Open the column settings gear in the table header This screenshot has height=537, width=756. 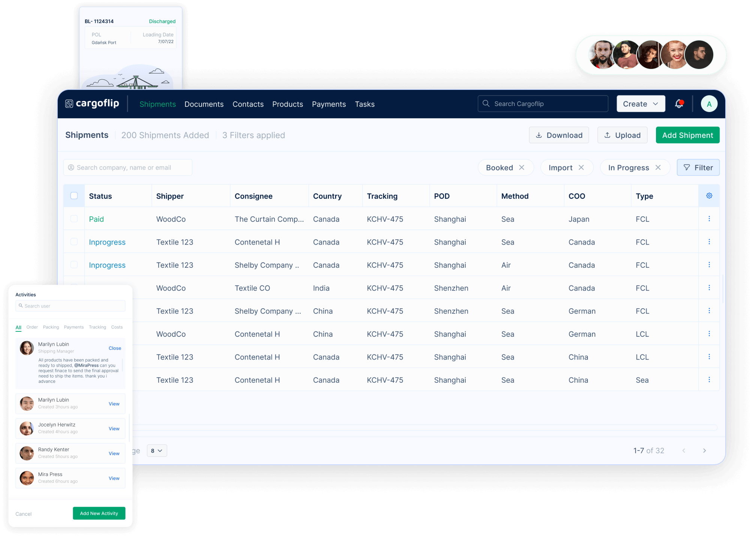pyautogui.click(x=709, y=195)
